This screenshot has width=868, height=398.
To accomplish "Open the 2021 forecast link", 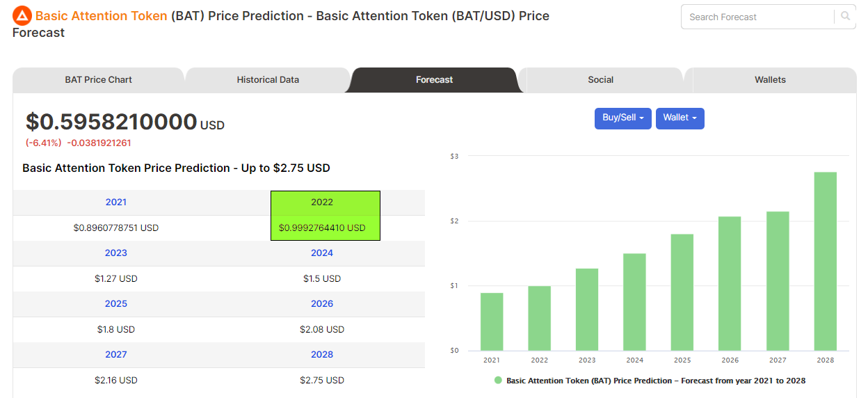I will point(116,202).
